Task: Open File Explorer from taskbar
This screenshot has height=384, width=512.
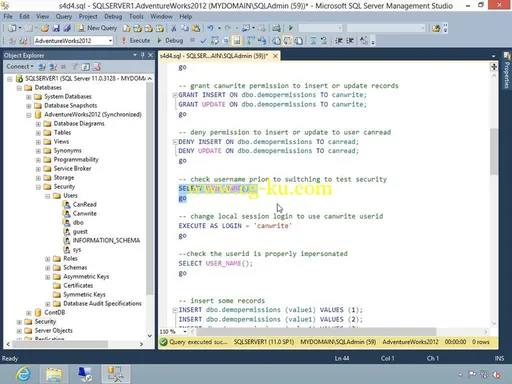Action: coord(54,374)
